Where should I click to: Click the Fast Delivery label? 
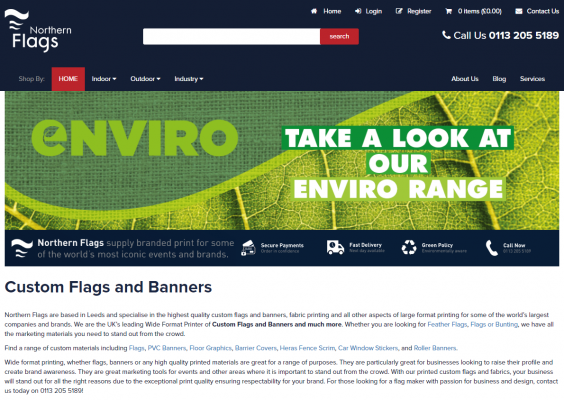pyautogui.click(x=365, y=245)
